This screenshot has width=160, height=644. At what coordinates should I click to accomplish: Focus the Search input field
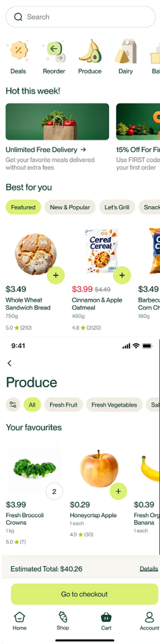click(x=80, y=17)
